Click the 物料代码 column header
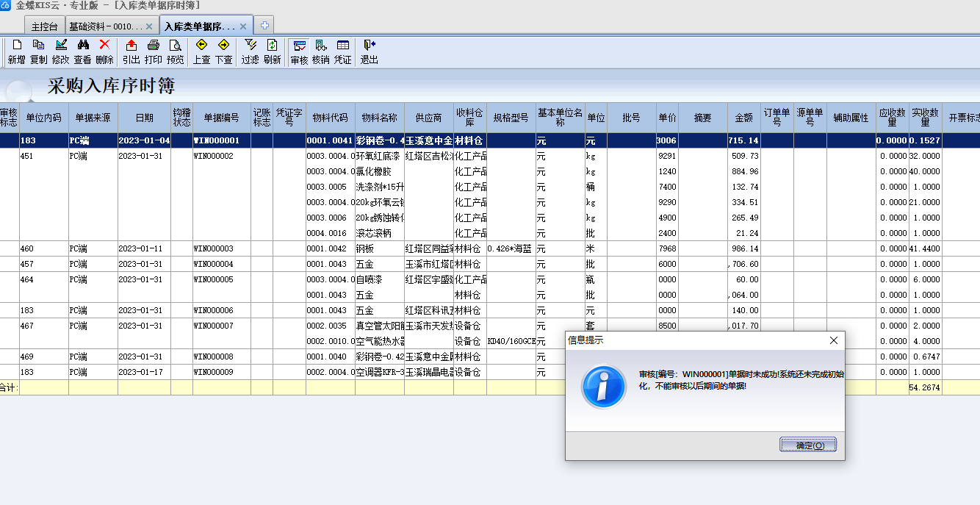Image resolution: width=980 pixels, height=505 pixels. [331, 118]
